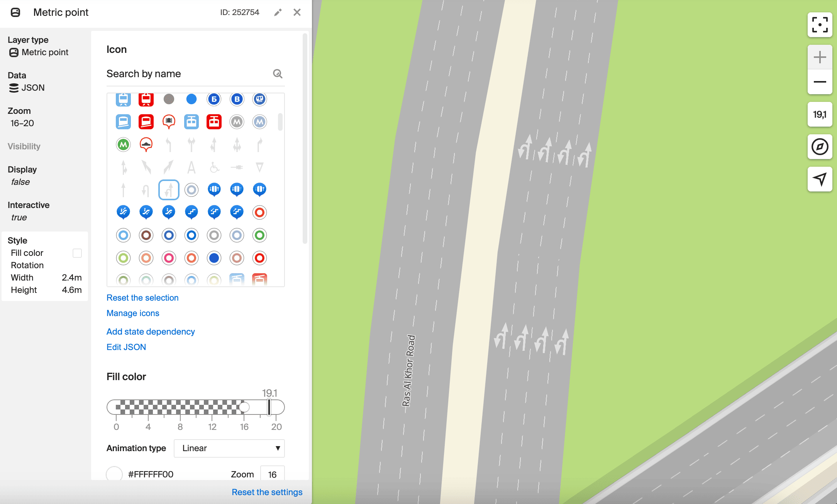This screenshot has width=837, height=504.
Task: Click the fullscreen map icon
Action: tap(820, 25)
